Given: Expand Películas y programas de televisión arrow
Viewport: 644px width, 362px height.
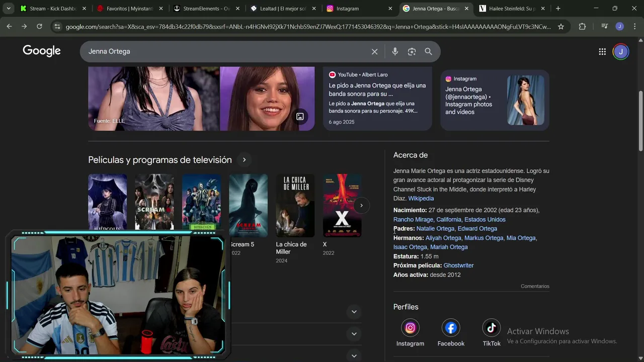Looking at the screenshot, I should coord(244,160).
